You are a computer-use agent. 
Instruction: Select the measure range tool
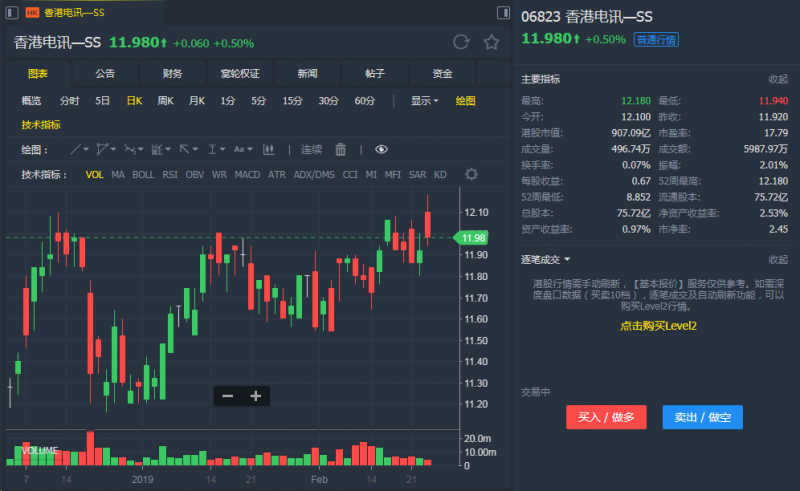pos(212,150)
